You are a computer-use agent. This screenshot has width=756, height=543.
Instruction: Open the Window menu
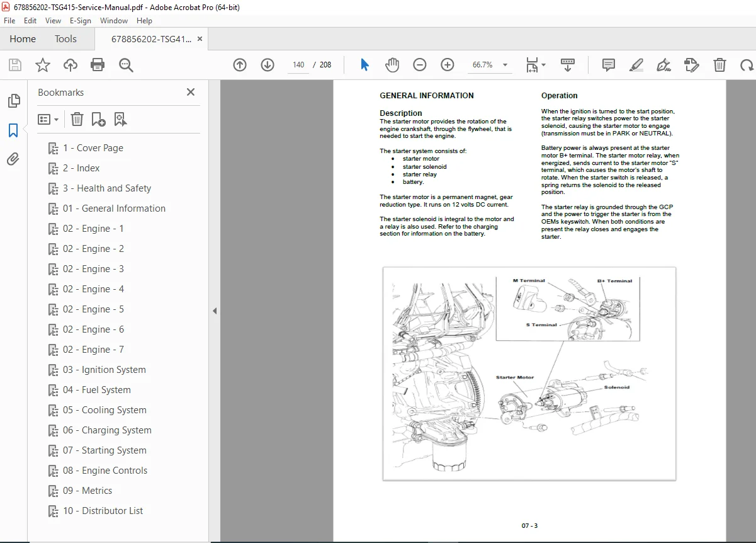coord(114,21)
